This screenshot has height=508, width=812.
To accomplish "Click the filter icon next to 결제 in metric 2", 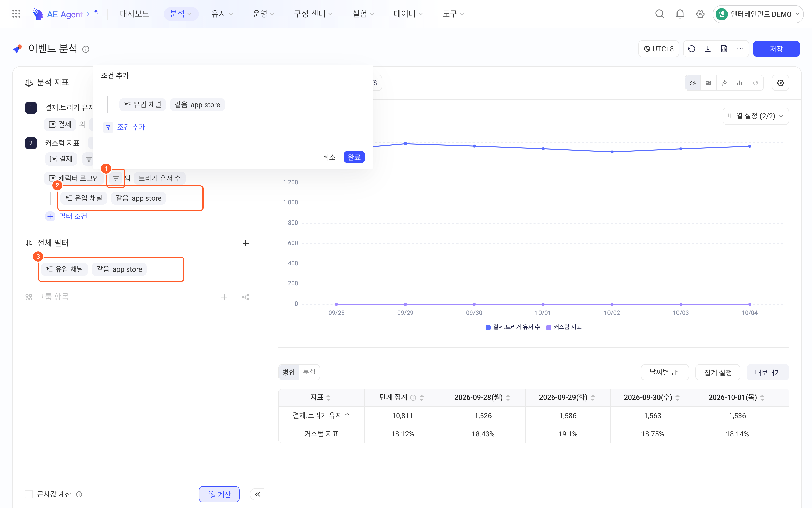I will click(x=89, y=159).
